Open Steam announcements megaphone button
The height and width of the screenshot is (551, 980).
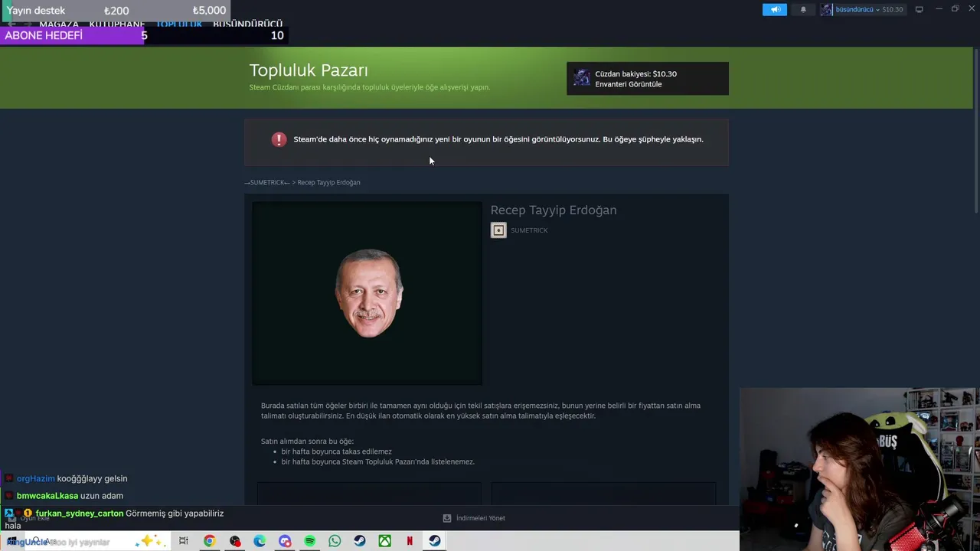(x=774, y=9)
